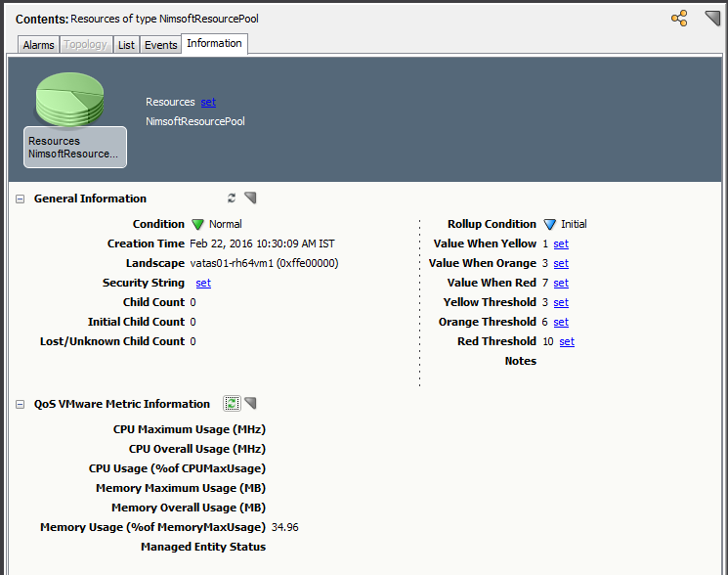Click Landscape value 'vatas01-rh64vm1 (0xffe00000)'
The height and width of the screenshot is (575, 728).
click(264, 263)
